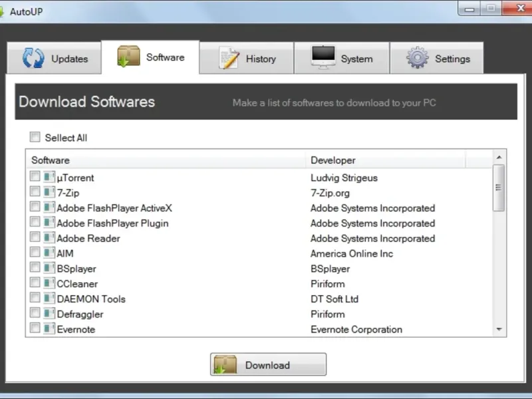
Task: Click the Download button
Action: (x=268, y=364)
